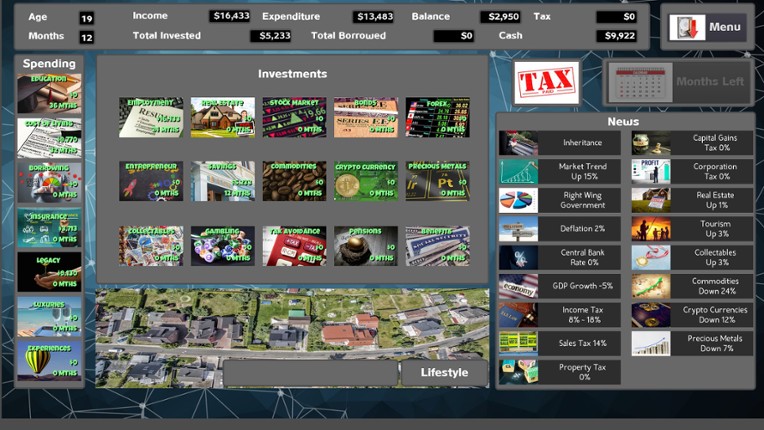
Task: Open the Insurance spending tile
Action: [x=49, y=227]
